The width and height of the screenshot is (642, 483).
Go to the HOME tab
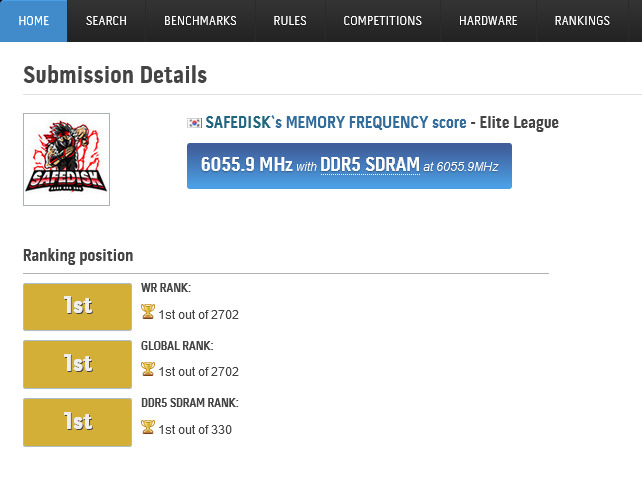tap(34, 20)
